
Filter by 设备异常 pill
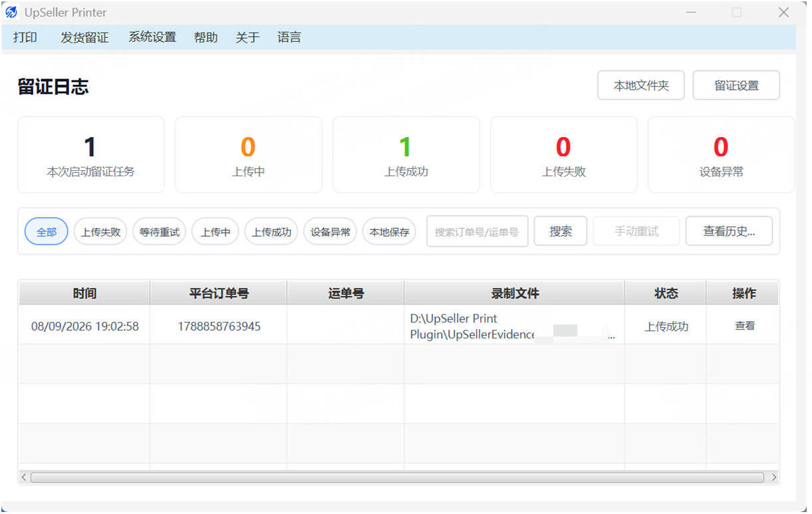(x=331, y=232)
